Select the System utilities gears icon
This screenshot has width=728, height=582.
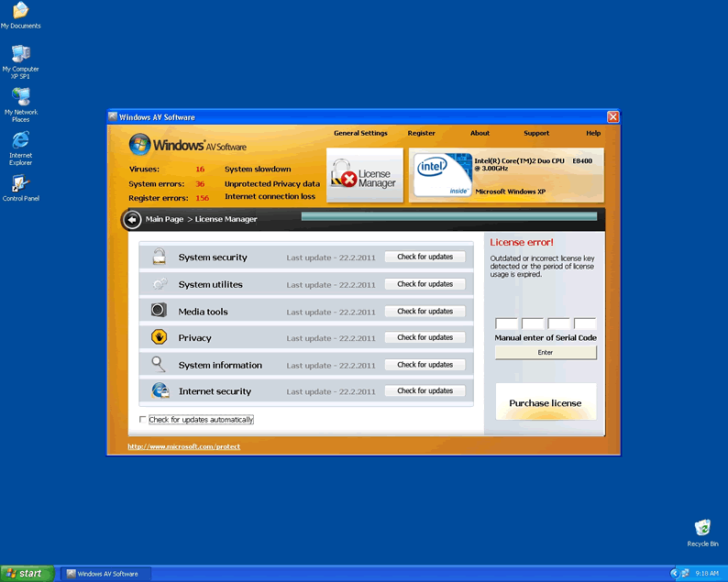pos(159,284)
